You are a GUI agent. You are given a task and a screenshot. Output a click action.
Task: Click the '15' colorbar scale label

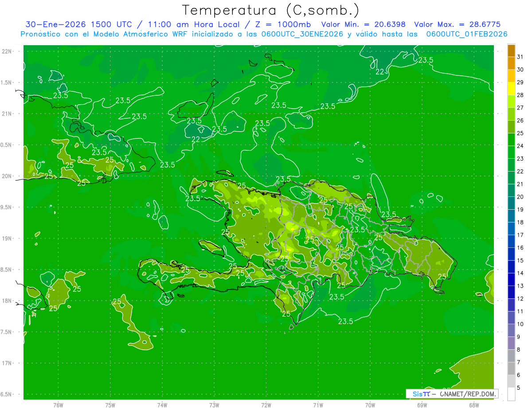520,260
